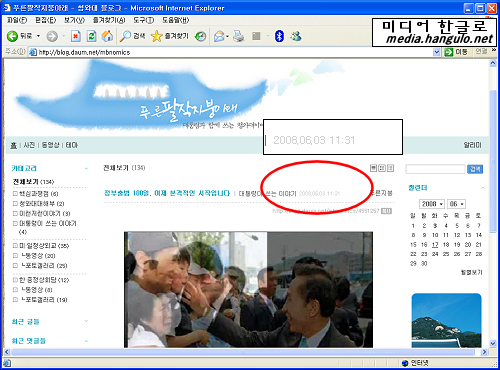Open the 편집(E) menu

point(46,20)
